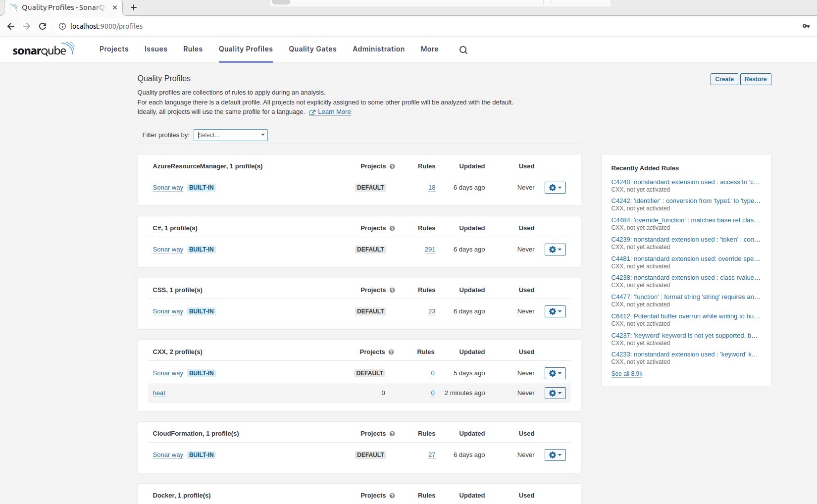Open gear menu for CloudFormation Sonar way
This screenshot has height=504, width=817.
click(555, 455)
